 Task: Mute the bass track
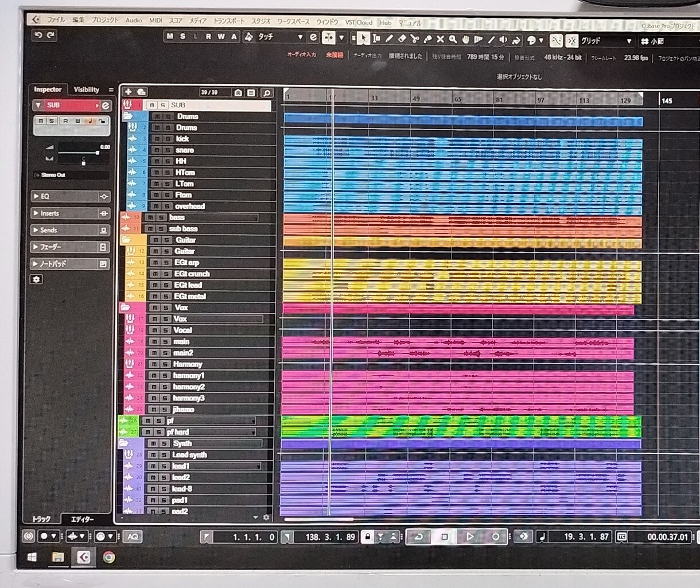pos(149,217)
